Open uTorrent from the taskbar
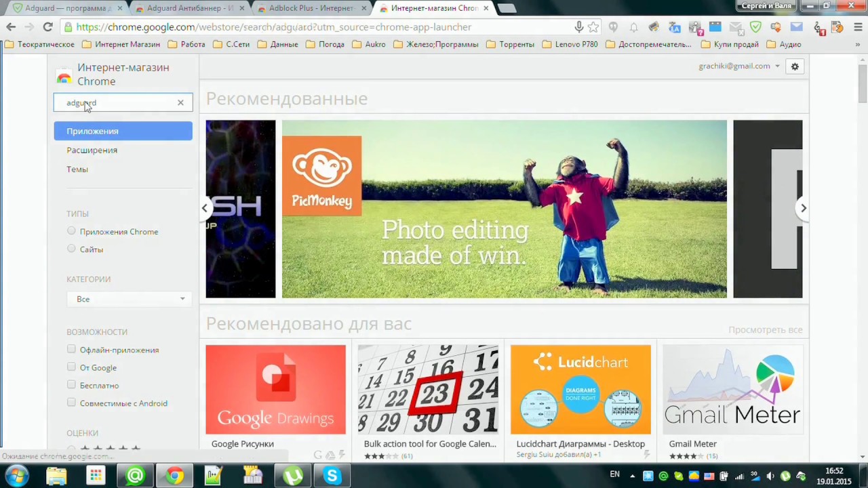Image resolution: width=868 pixels, height=488 pixels. (292, 476)
